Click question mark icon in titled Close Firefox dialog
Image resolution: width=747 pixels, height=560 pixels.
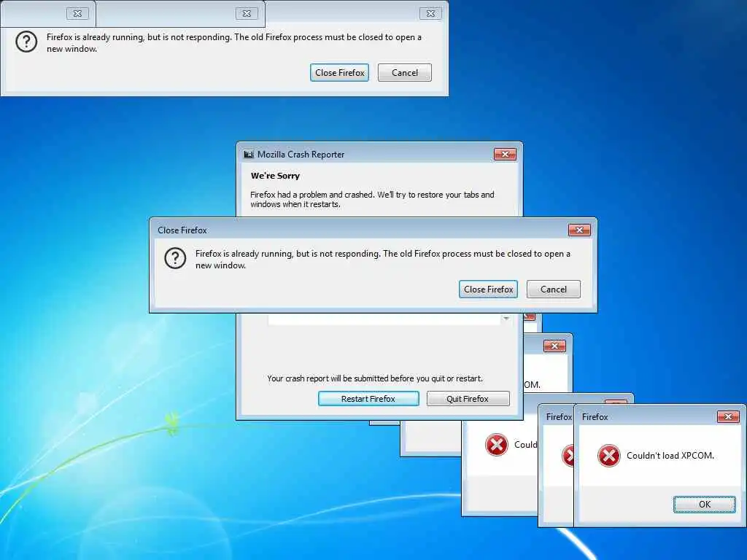(x=175, y=259)
